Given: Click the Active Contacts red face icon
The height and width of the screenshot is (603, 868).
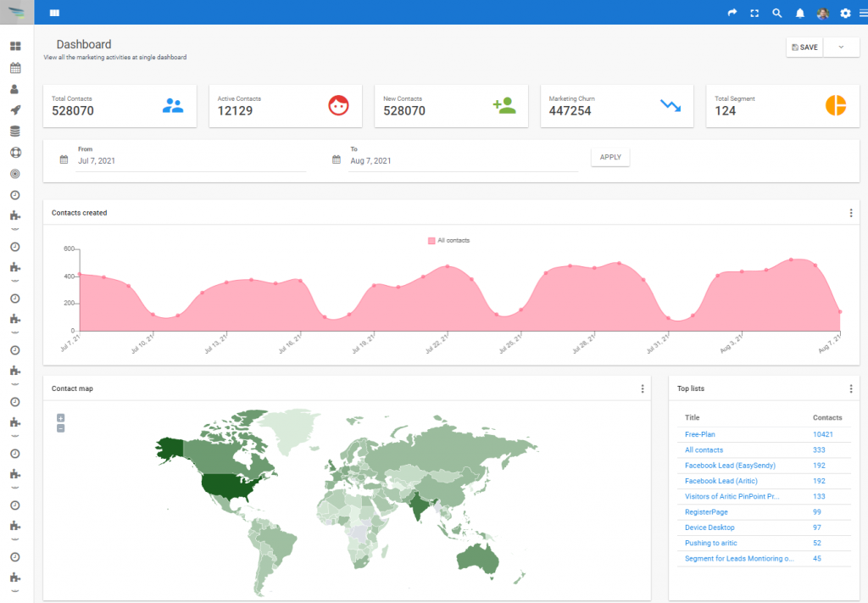Looking at the screenshot, I should tap(338, 105).
